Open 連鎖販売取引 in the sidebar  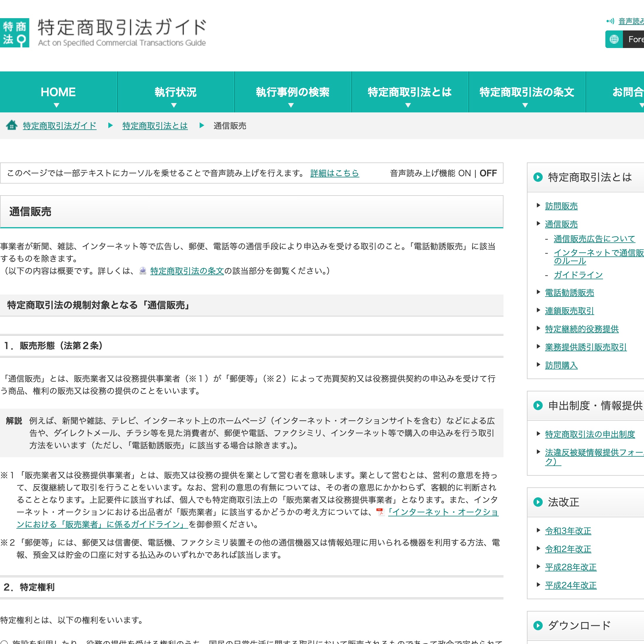point(570,311)
